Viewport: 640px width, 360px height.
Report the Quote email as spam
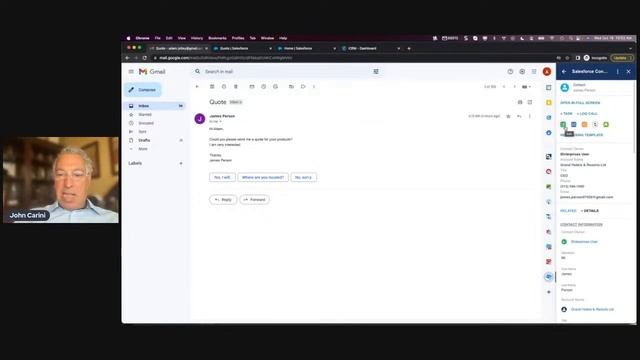224,87
